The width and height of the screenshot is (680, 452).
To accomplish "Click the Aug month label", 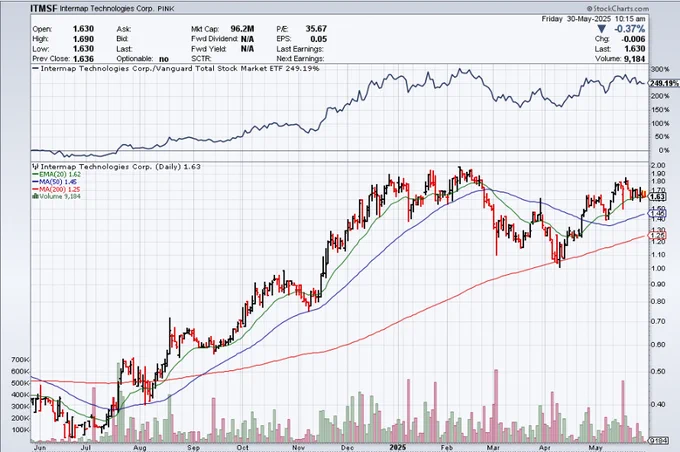I will pyautogui.click(x=140, y=448).
